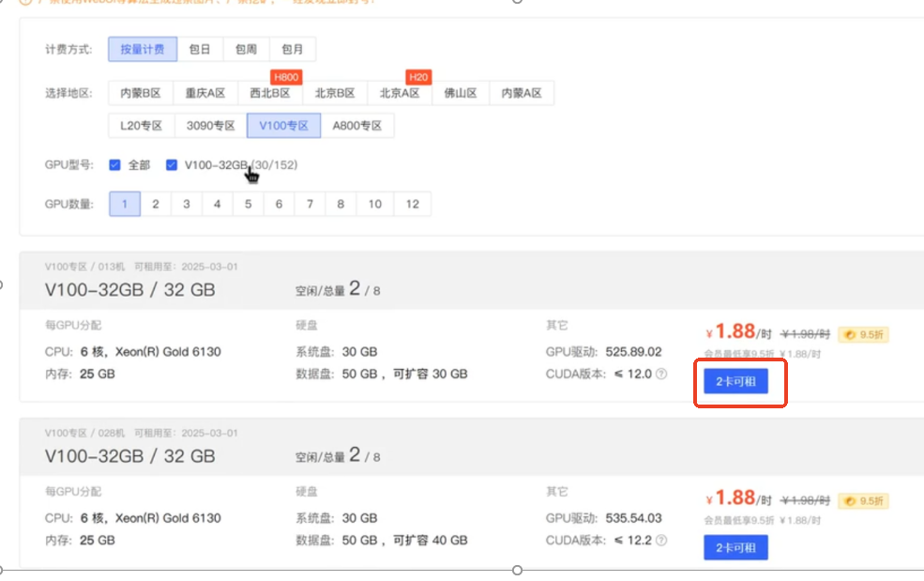This screenshot has height=581, width=924.
Task: Click 可扩容 40 GB data disk text
Action: [x=431, y=541]
